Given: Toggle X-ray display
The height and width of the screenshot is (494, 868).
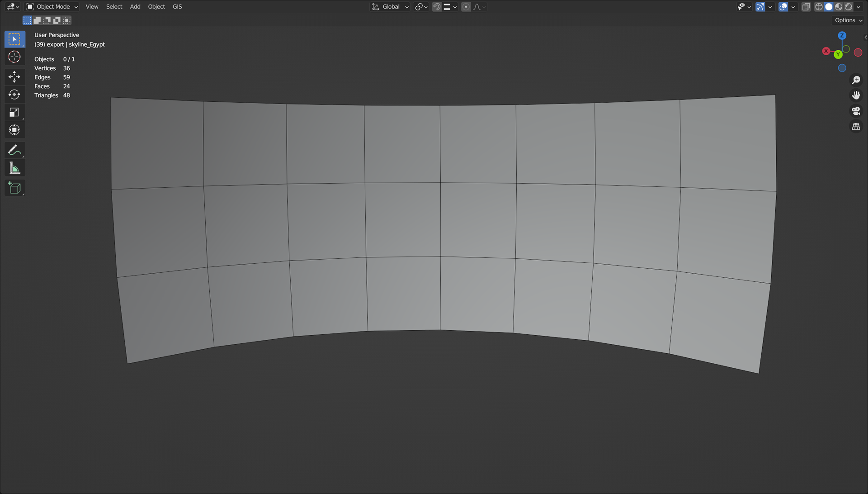Looking at the screenshot, I should (x=806, y=7).
